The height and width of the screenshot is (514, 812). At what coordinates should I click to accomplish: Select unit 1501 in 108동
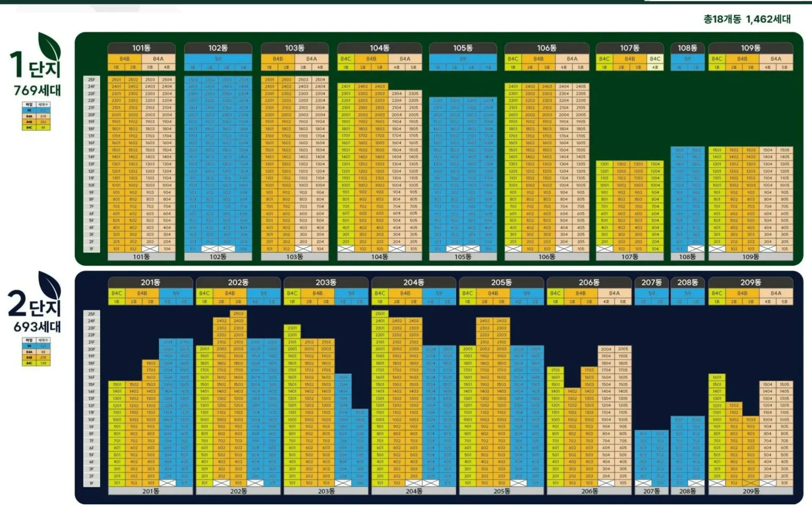click(679, 150)
